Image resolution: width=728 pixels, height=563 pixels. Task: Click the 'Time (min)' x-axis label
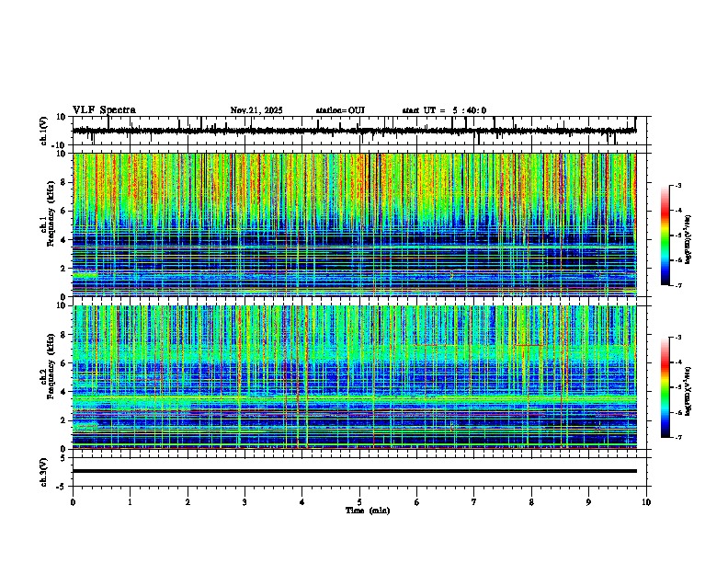click(368, 511)
